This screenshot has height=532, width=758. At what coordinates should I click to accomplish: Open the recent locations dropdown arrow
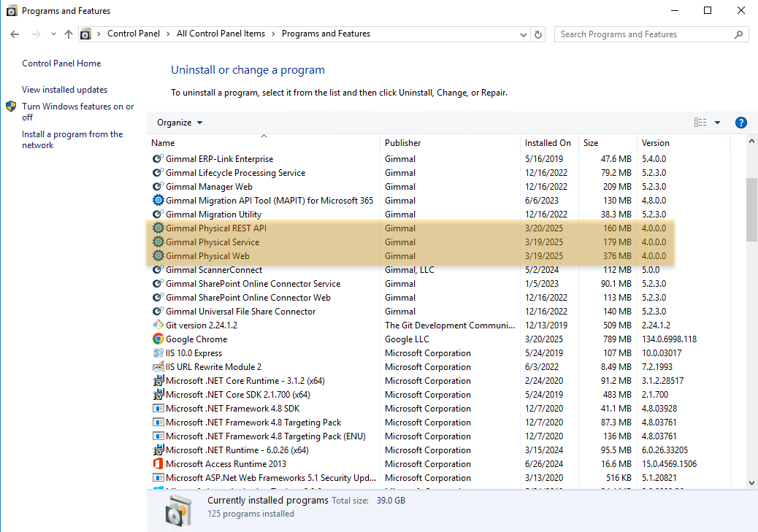click(x=53, y=34)
